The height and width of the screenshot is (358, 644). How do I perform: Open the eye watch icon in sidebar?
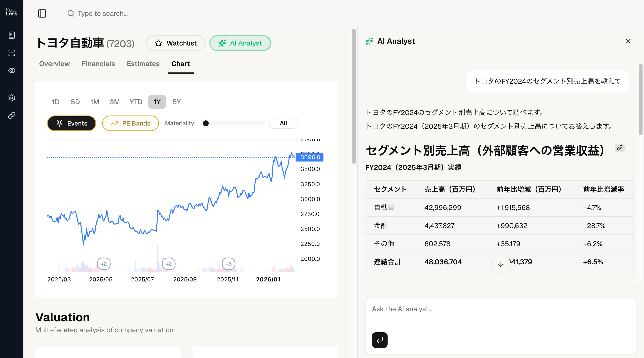pos(11,70)
